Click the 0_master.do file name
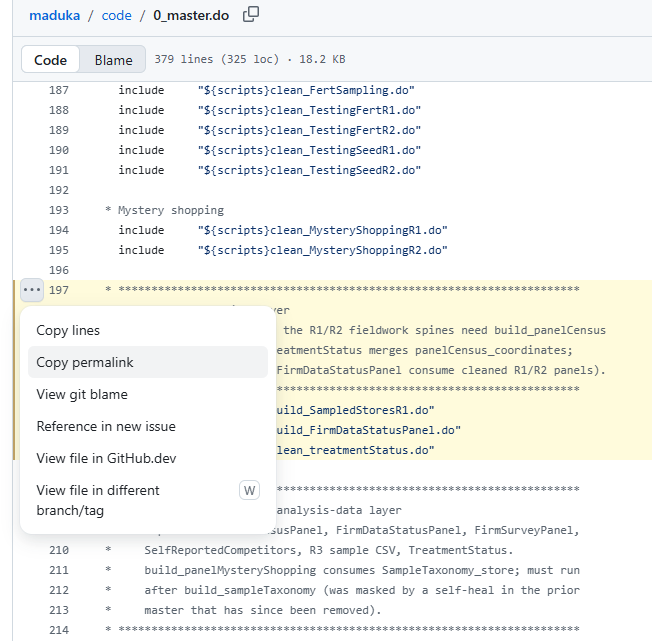 pos(191,15)
